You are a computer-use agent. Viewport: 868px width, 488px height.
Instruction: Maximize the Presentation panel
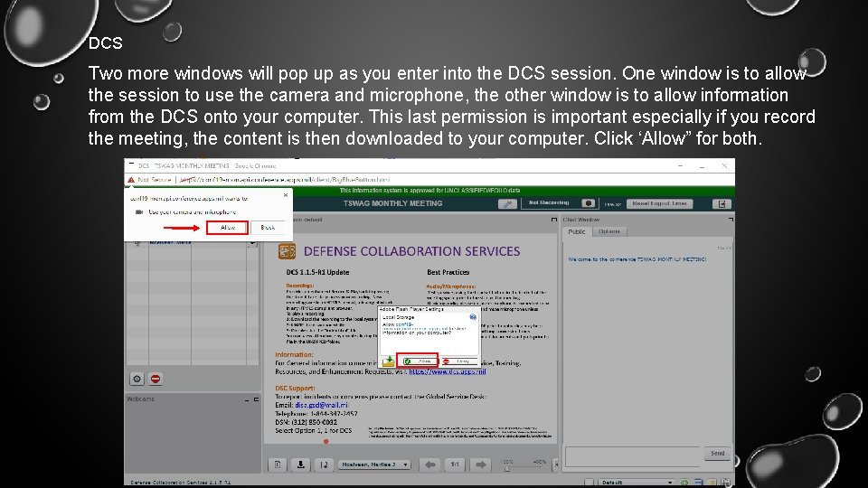[554, 220]
